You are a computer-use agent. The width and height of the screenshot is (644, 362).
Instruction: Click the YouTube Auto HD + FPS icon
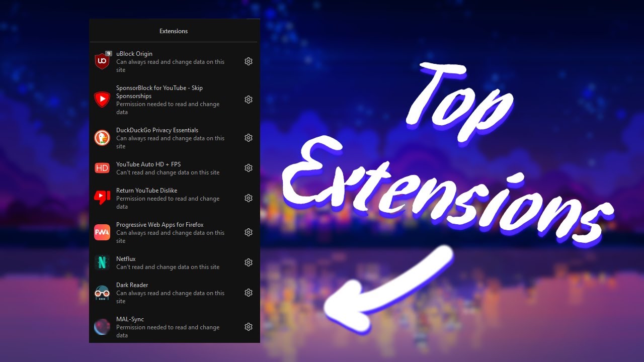tap(102, 168)
